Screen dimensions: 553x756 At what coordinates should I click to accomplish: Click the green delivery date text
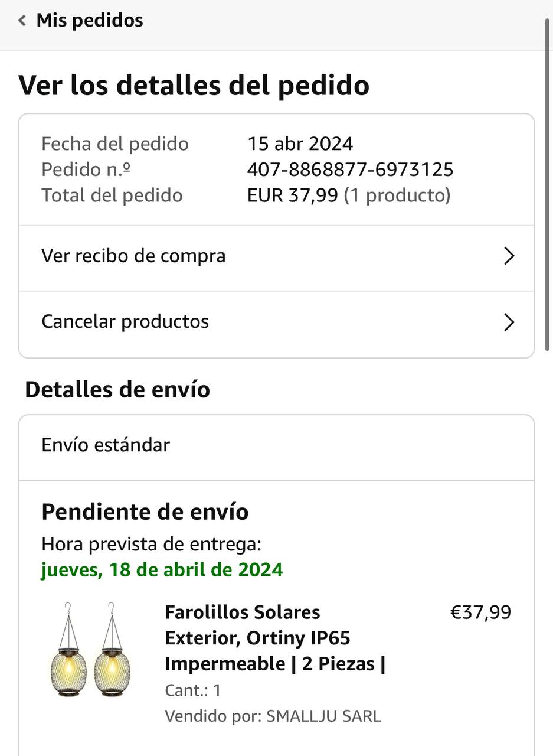point(162,570)
